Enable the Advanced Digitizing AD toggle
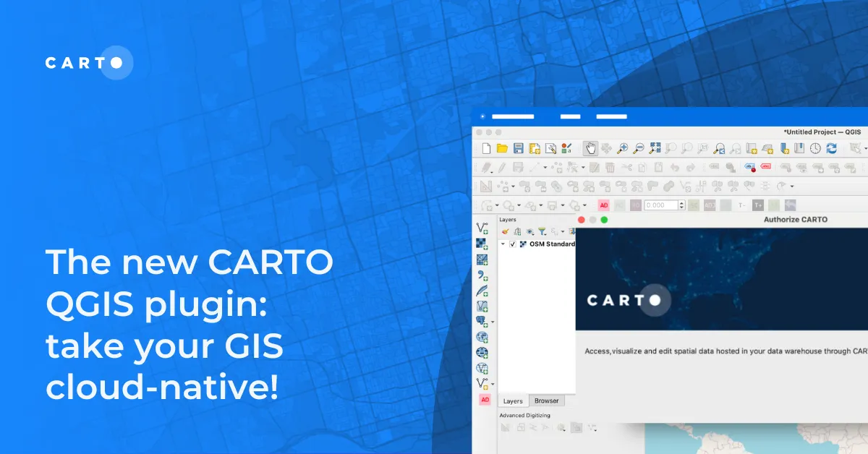The width and height of the screenshot is (868, 454). (x=604, y=205)
